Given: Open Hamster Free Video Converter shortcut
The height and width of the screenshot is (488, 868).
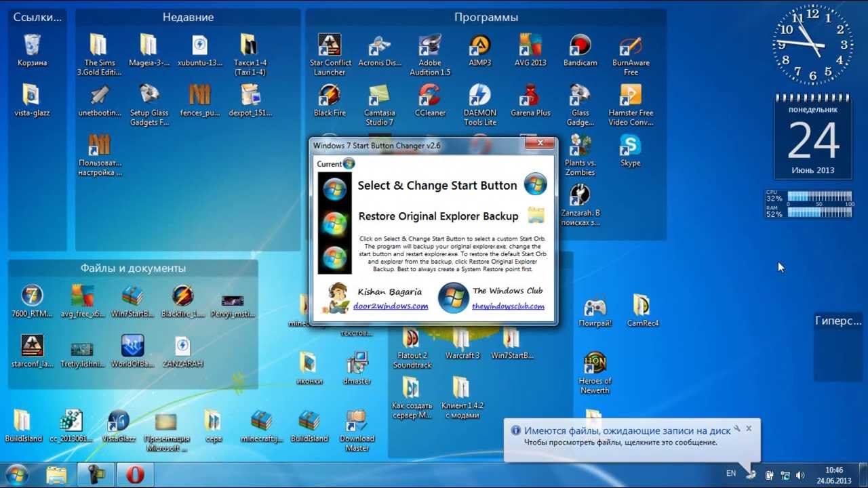Looking at the screenshot, I should [x=631, y=105].
